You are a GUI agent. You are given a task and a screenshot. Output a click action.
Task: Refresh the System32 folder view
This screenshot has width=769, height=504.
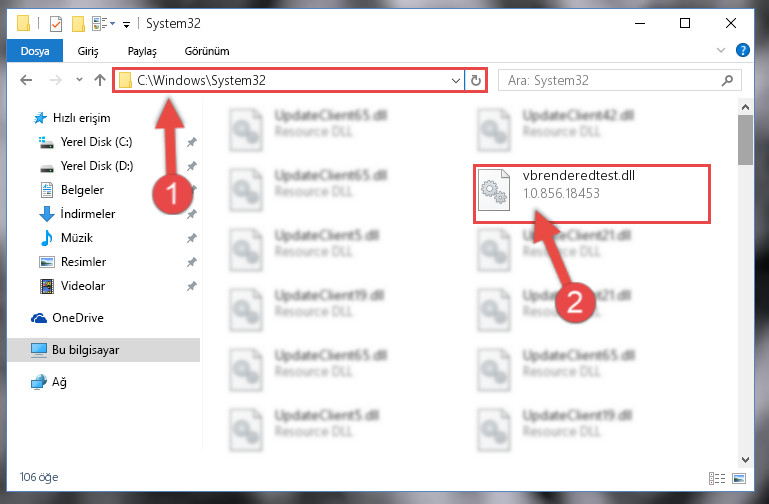pos(476,80)
